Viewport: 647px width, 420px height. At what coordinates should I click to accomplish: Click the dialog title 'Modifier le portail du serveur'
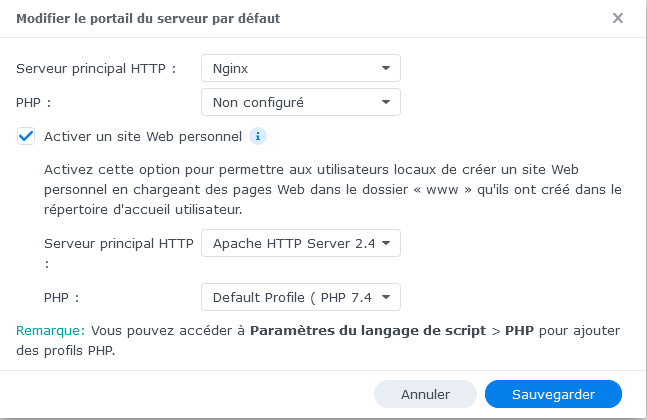pos(148,18)
